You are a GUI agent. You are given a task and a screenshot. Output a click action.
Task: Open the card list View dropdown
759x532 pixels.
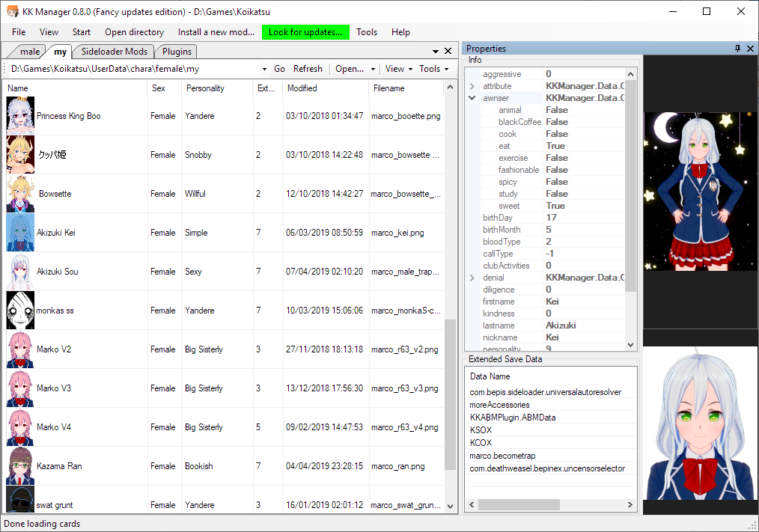coord(399,69)
